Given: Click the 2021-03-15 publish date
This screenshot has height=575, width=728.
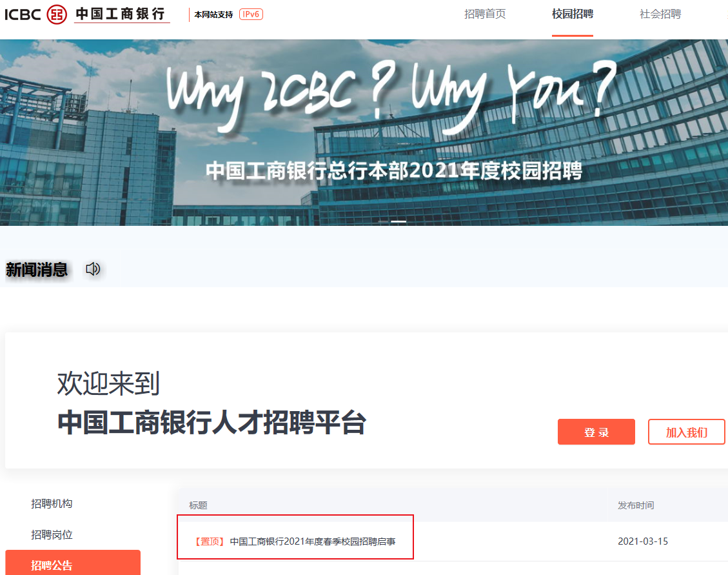Looking at the screenshot, I should point(643,541).
